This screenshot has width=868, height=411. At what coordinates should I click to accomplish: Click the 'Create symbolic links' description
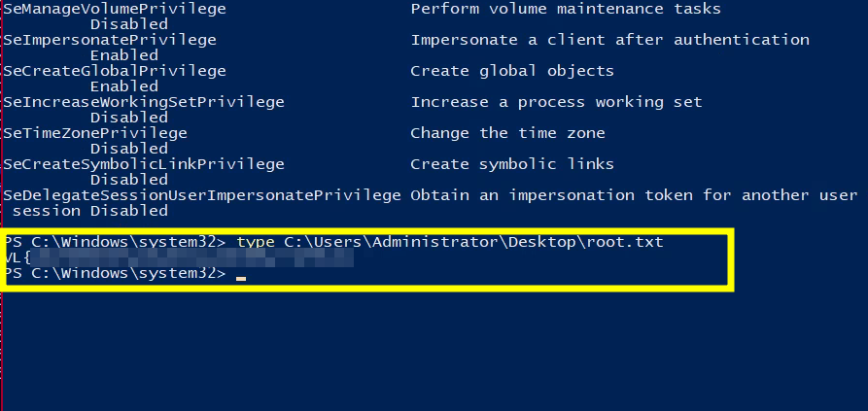pyautogui.click(x=512, y=164)
